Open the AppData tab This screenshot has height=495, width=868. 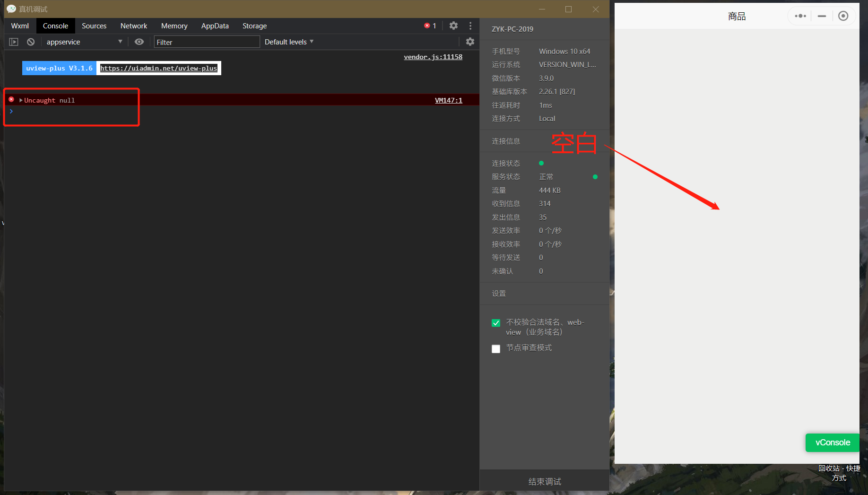tap(215, 26)
